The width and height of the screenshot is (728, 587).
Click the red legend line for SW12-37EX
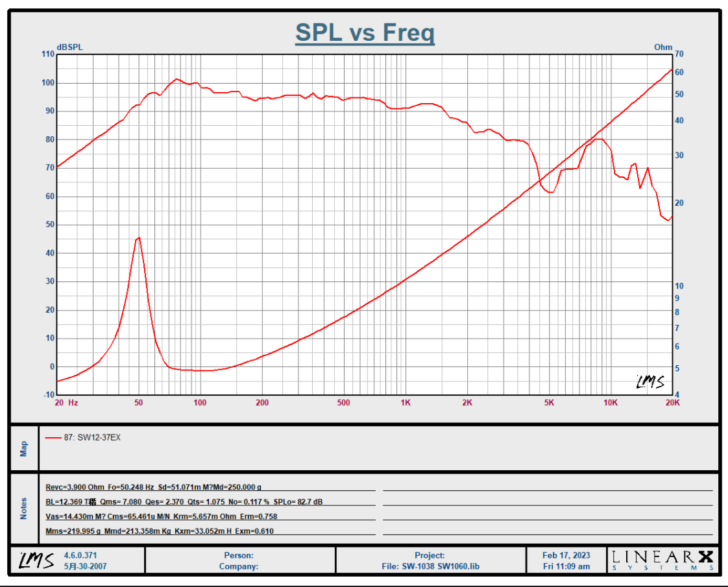pos(53,438)
